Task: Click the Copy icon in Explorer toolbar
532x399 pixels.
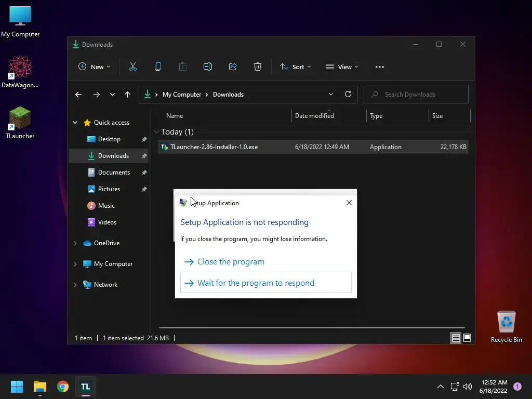Action: pyautogui.click(x=158, y=67)
